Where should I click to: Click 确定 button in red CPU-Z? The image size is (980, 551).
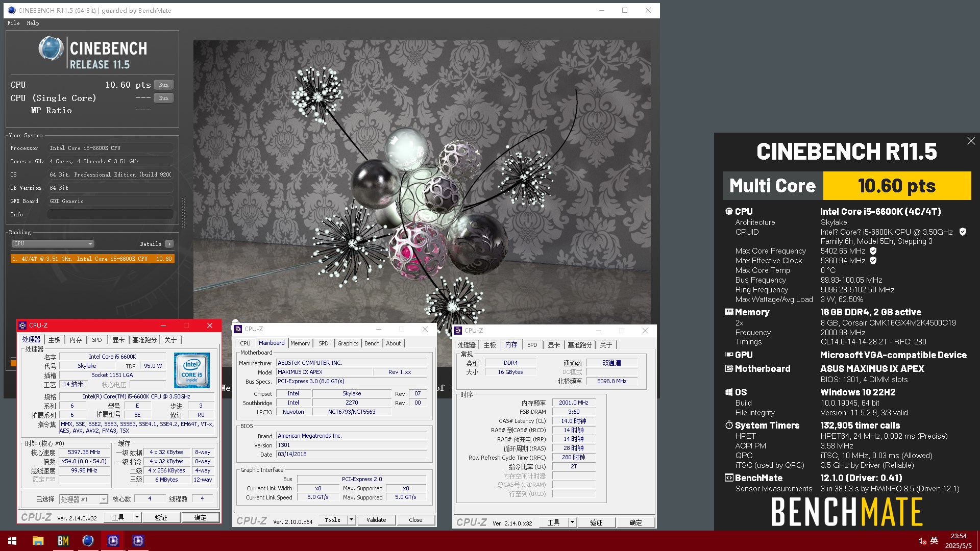(x=201, y=517)
